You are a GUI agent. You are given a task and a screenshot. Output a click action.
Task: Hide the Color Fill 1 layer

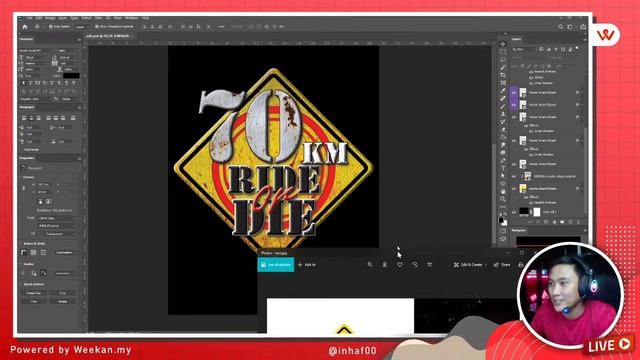[x=514, y=212]
